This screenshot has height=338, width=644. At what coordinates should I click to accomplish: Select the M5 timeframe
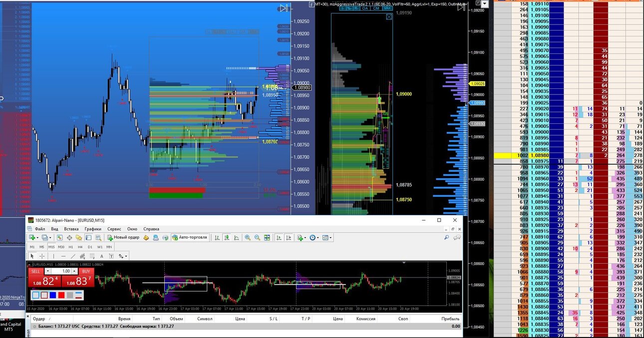[x=41, y=247]
